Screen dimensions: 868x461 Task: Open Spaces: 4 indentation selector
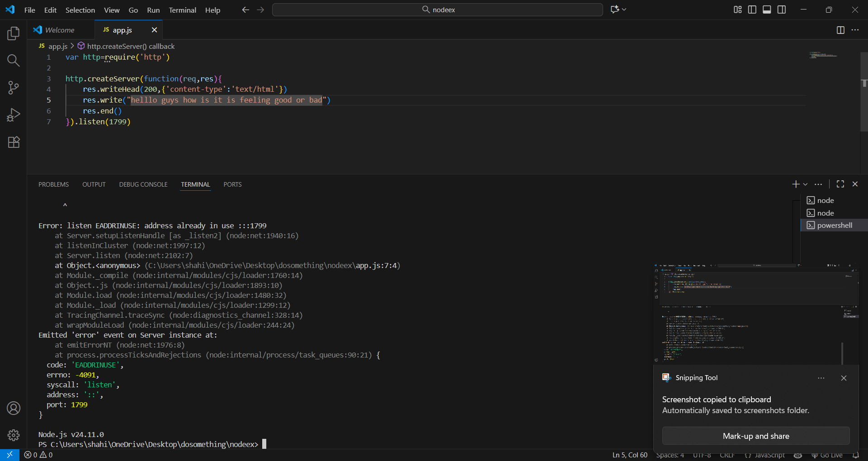pos(670,455)
